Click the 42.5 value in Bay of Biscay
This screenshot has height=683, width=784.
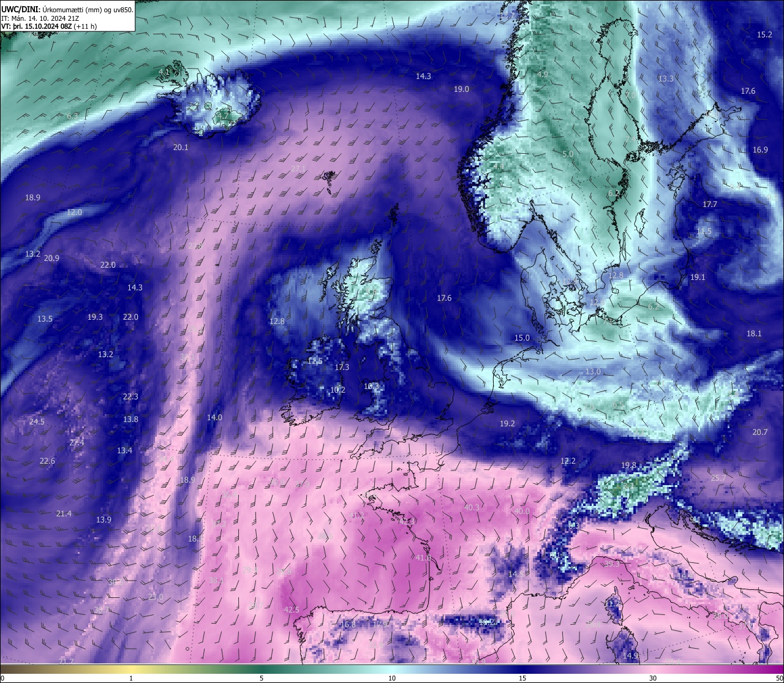(292, 610)
